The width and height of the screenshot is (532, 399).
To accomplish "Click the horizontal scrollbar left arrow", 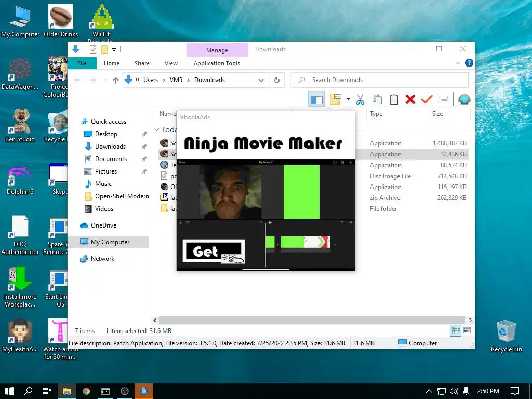I will pyautogui.click(x=155, y=320).
